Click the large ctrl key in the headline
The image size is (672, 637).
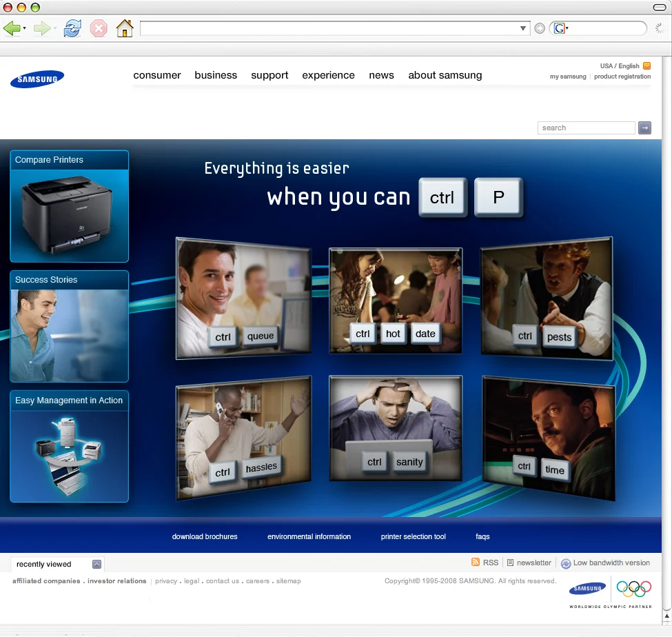click(442, 198)
